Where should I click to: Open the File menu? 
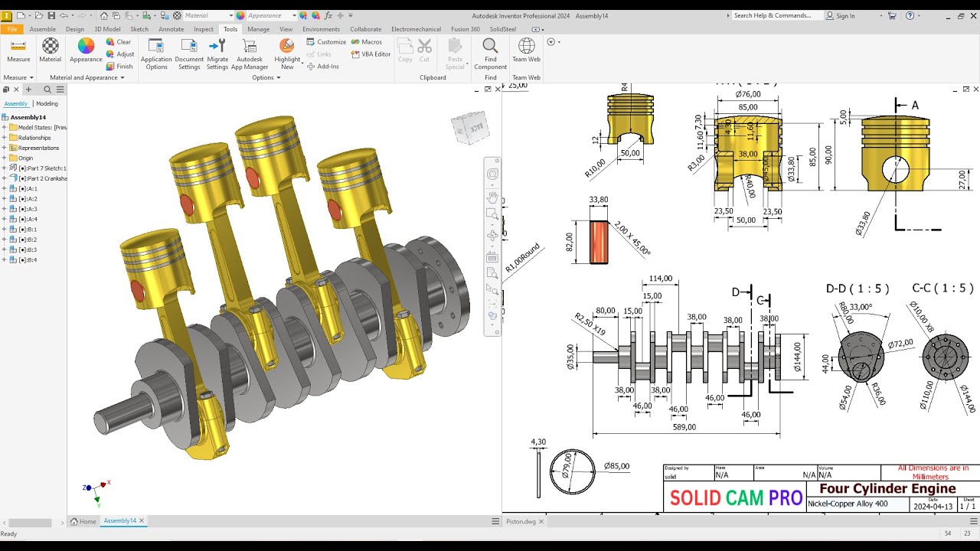point(12,29)
